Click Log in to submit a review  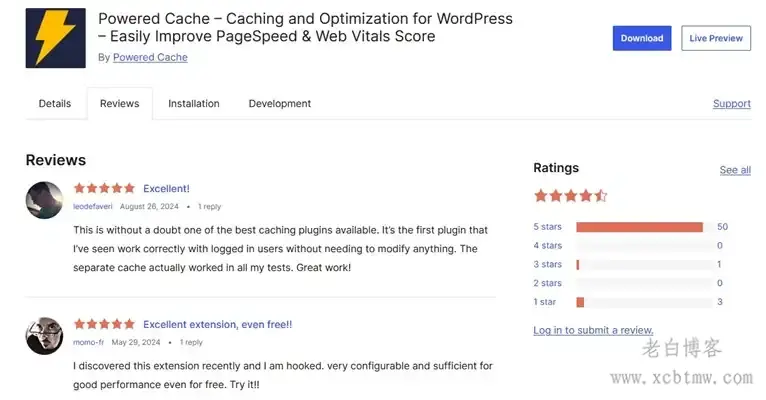coord(593,330)
